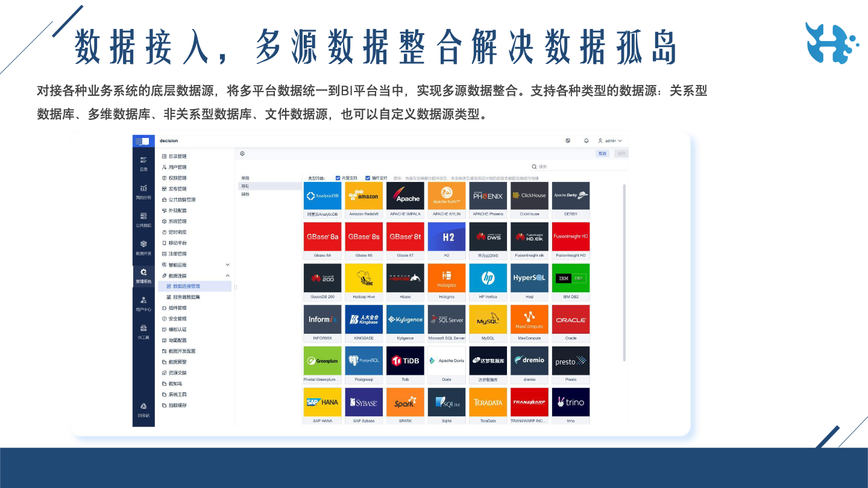The height and width of the screenshot is (488, 868).
Task: Expand the 智能运维 menu group
Action: pyautogui.click(x=227, y=264)
